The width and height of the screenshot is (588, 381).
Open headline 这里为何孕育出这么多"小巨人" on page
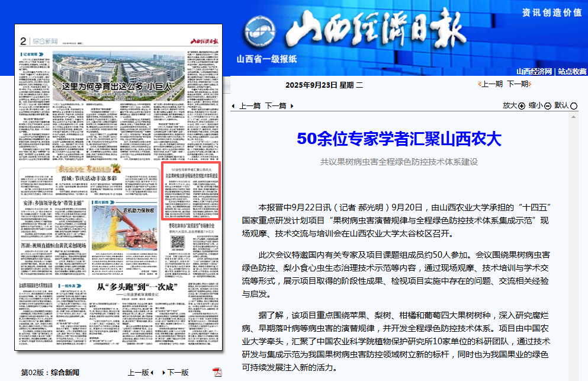point(116,87)
